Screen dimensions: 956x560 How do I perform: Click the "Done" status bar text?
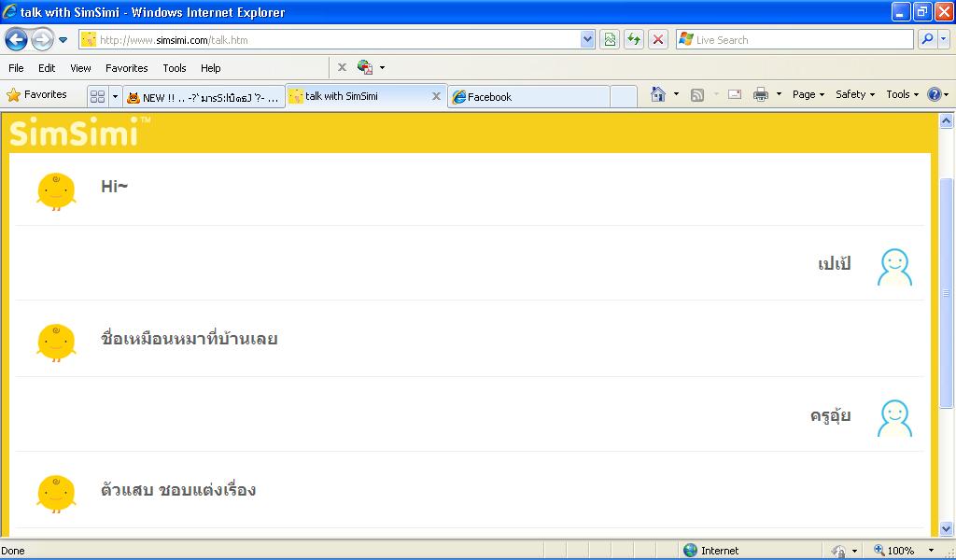pyautogui.click(x=13, y=551)
